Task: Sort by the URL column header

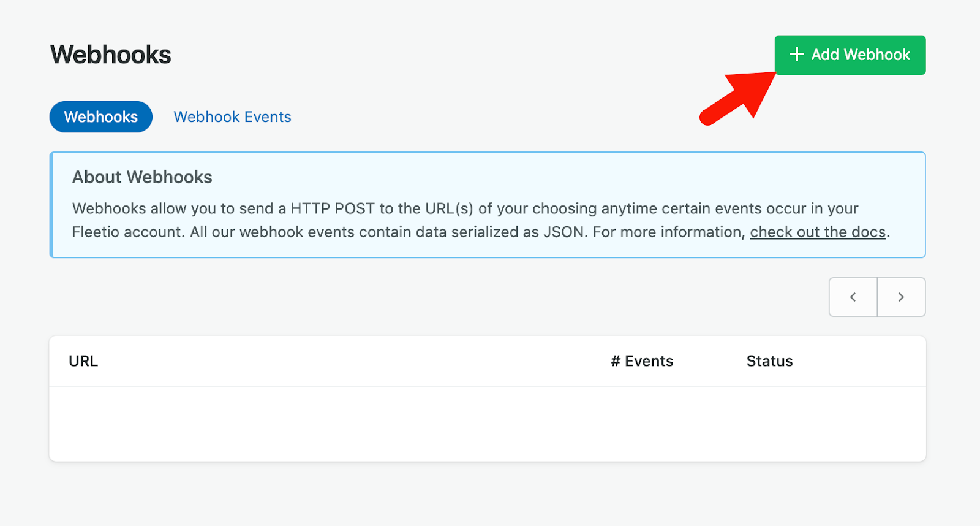Action: coord(83,361)
